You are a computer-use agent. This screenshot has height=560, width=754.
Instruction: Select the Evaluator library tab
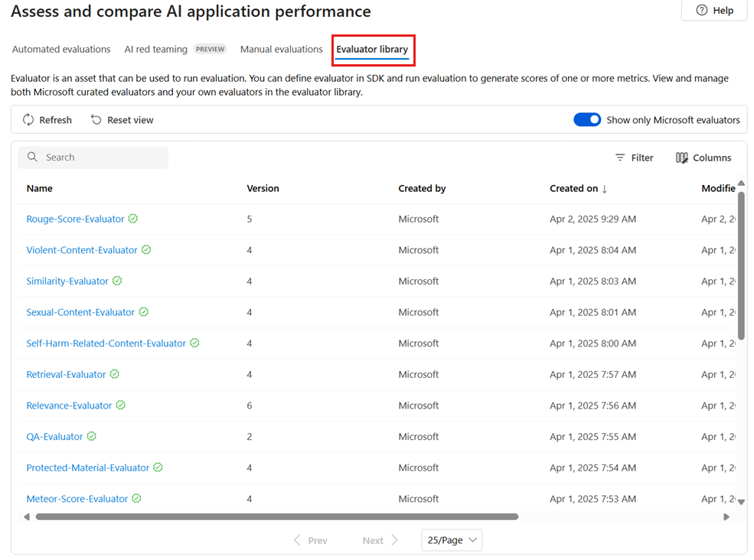tap(372, 49)
